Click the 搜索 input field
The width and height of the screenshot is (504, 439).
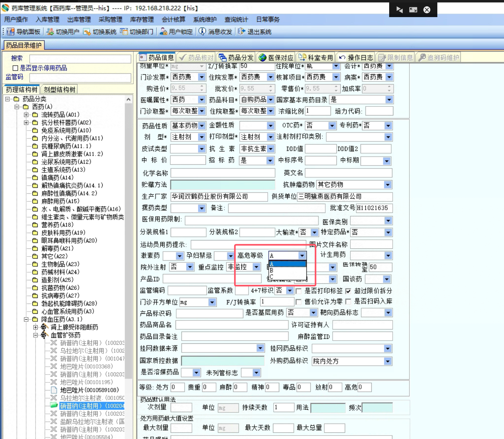click(80, 59)
